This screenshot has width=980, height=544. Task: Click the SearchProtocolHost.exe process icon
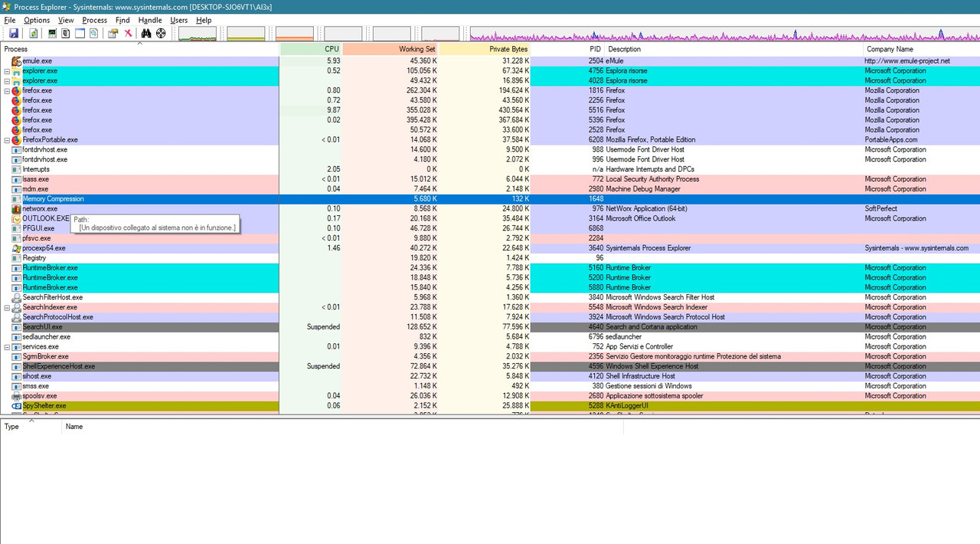pyautogui.click(x=16, y=317)
